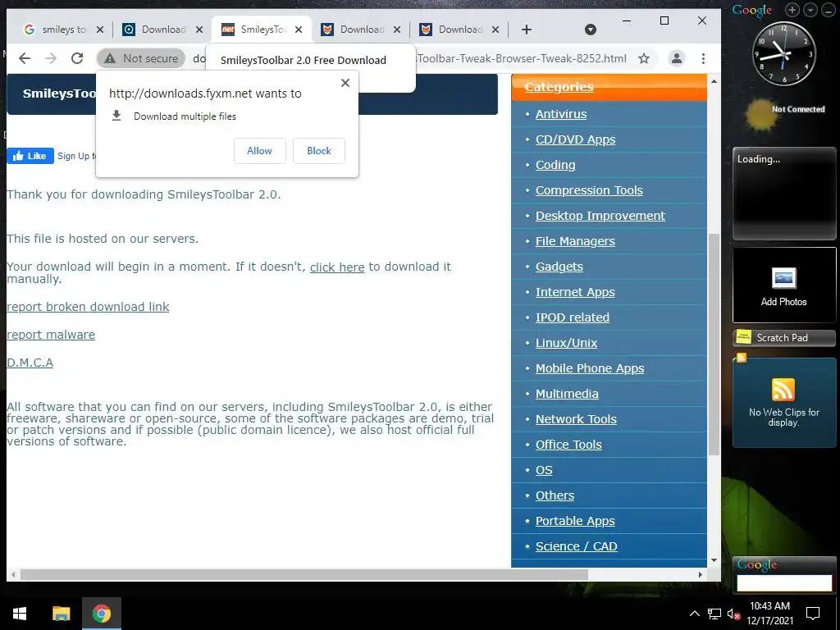Open 'report broken download link'
This screenshot has width=840, height=630.
point(88,307)
